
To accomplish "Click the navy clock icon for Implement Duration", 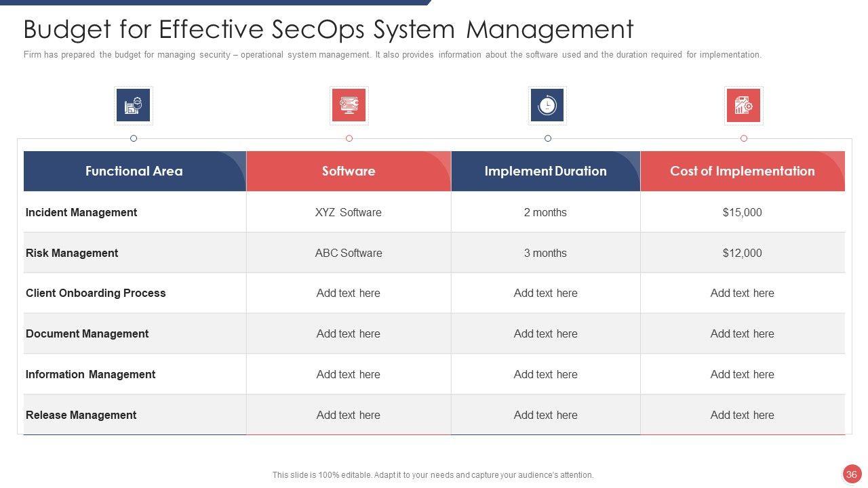I will pyautogui.click(x=547, y=106).
